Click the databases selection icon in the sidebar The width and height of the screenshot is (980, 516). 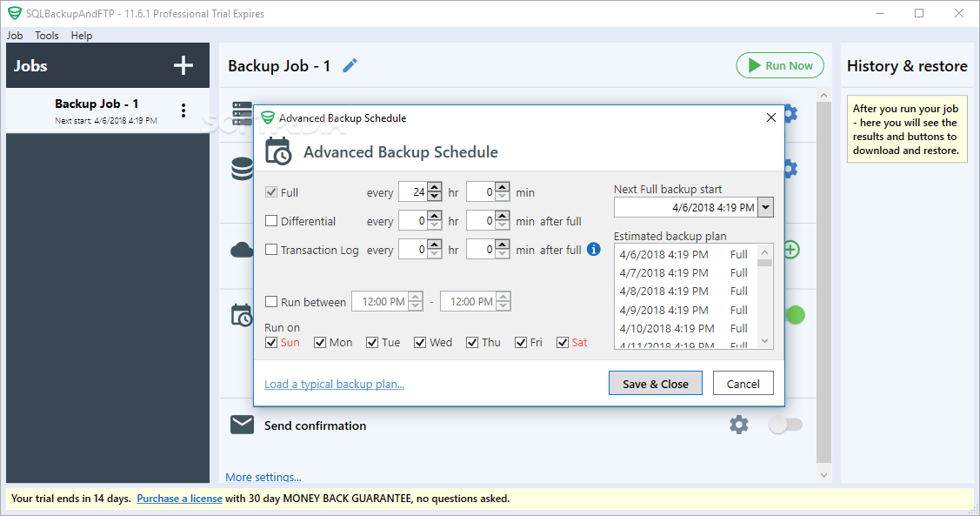pos(241,168)
